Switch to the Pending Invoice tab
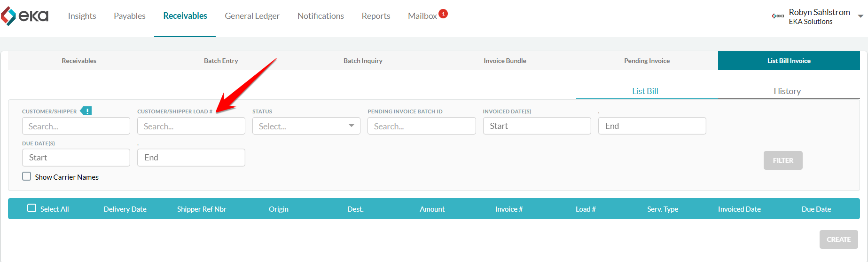 pos(647,61)
